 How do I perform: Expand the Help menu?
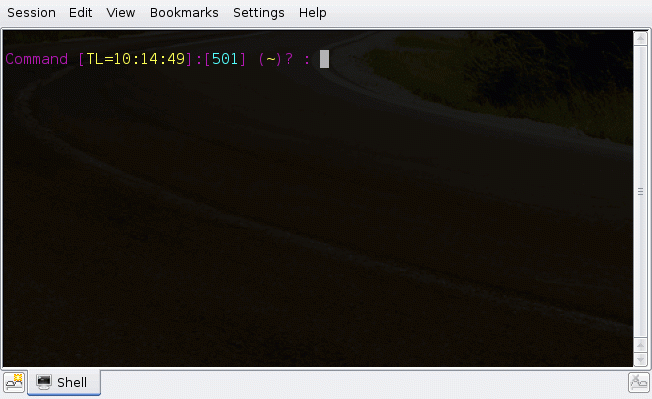(313, 13)
